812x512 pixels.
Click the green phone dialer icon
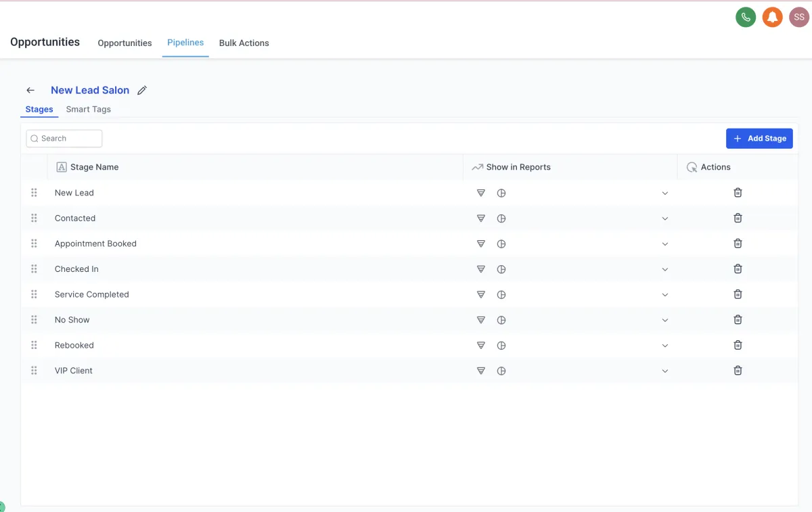746,17
